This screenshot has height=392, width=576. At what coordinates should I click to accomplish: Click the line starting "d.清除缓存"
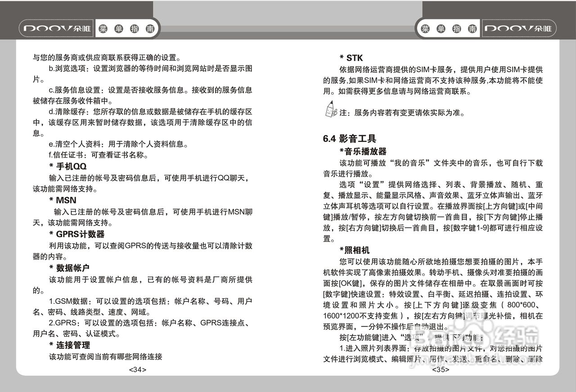coord(150,112)
